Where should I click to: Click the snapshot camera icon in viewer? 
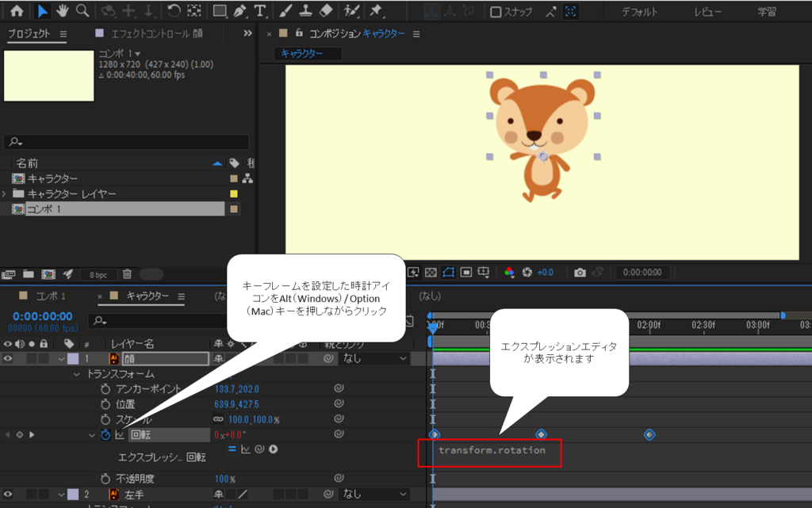(x=580, y=273)
